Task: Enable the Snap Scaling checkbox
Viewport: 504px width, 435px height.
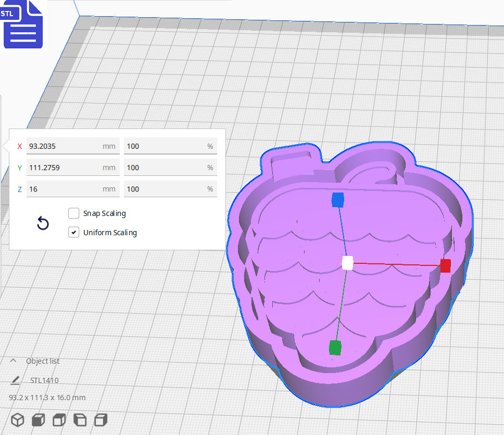Action: (73, 213)
